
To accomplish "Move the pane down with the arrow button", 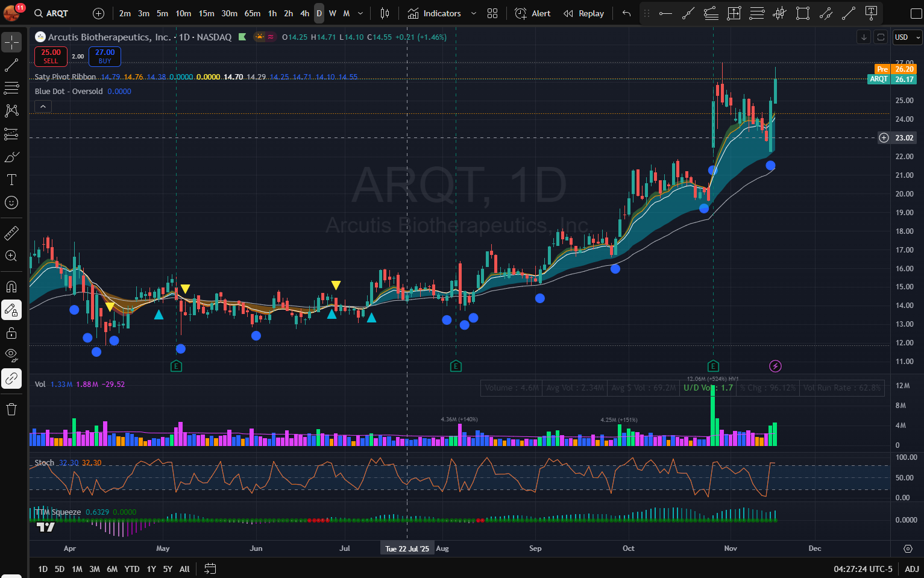I will [864, 37].
